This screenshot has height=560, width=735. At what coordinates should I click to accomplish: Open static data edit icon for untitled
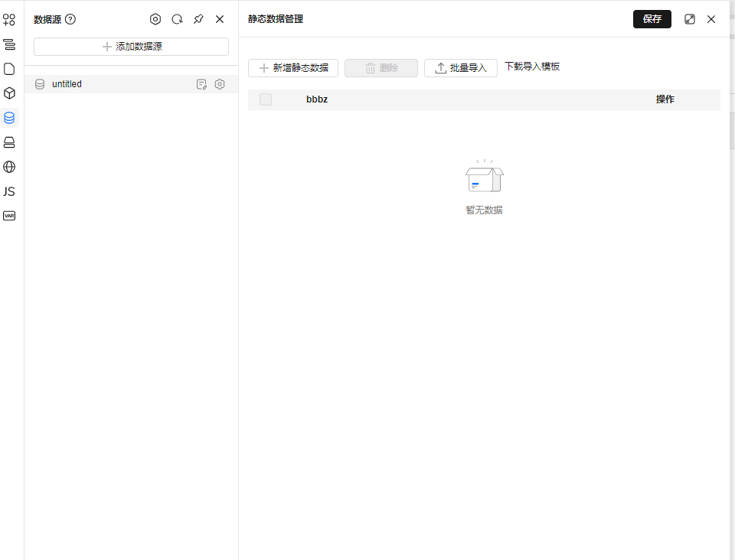coord(201,84)
